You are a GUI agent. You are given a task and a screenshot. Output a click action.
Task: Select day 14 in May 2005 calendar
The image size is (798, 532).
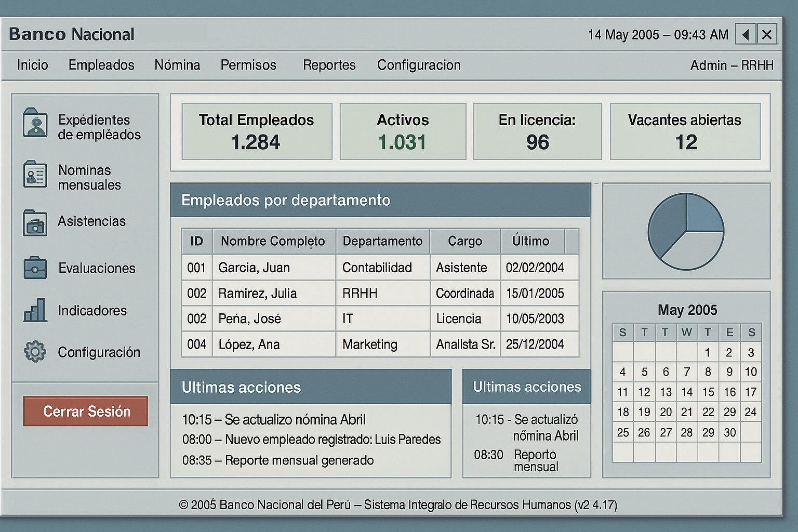(687, 392)
